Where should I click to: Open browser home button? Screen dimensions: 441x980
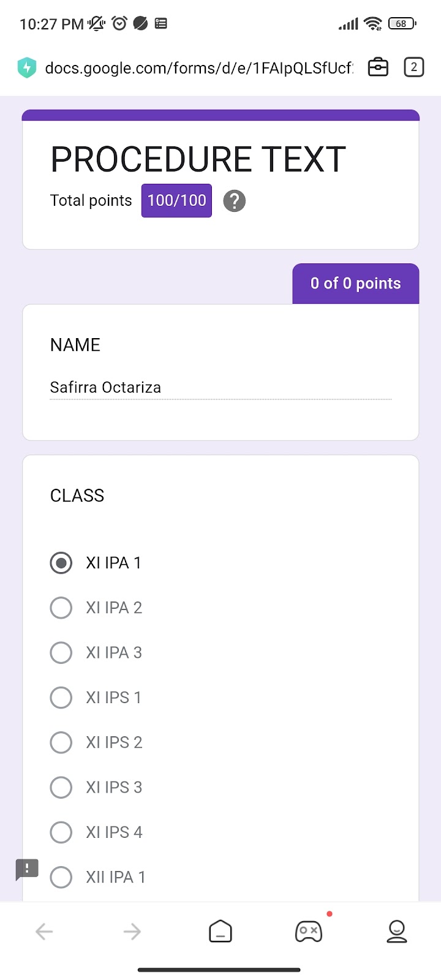[x=221, y=932]
